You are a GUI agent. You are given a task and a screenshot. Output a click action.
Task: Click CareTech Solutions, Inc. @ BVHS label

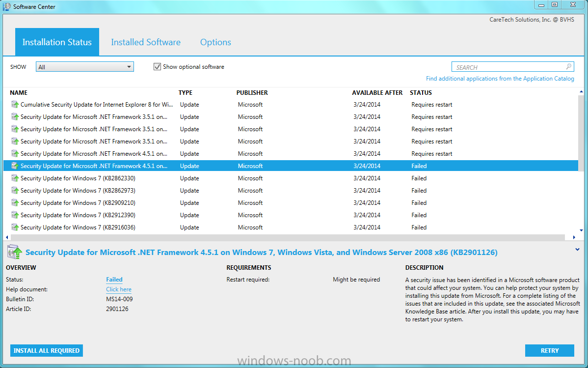pyautogui.click(x=532, y=20)
